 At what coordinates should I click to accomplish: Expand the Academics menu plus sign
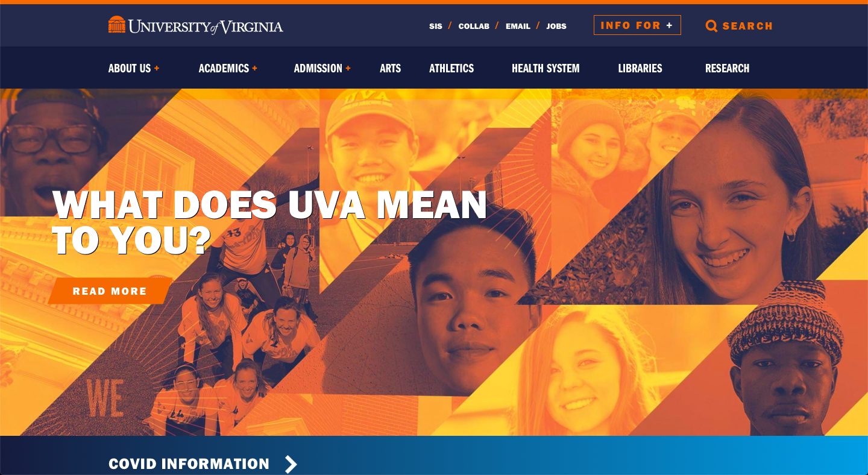(254, 69)
